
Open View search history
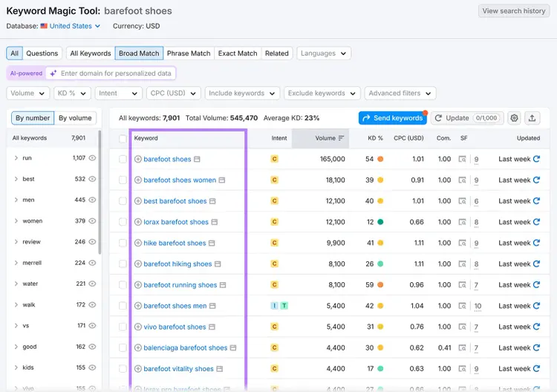[x=514, y=11]
